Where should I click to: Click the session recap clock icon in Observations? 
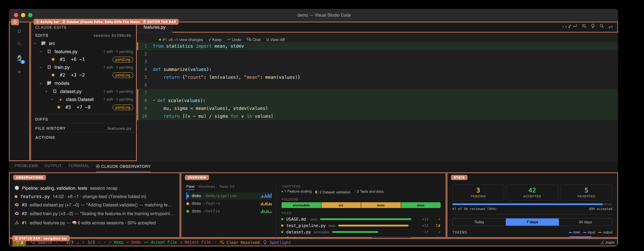pos(17,188)
